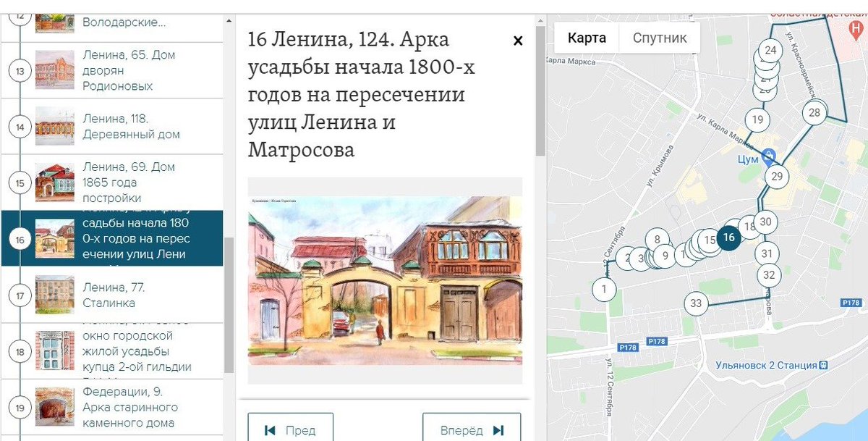The image size is (868, 441).
Task: Click map marker 1
Action: pos(604,290)
